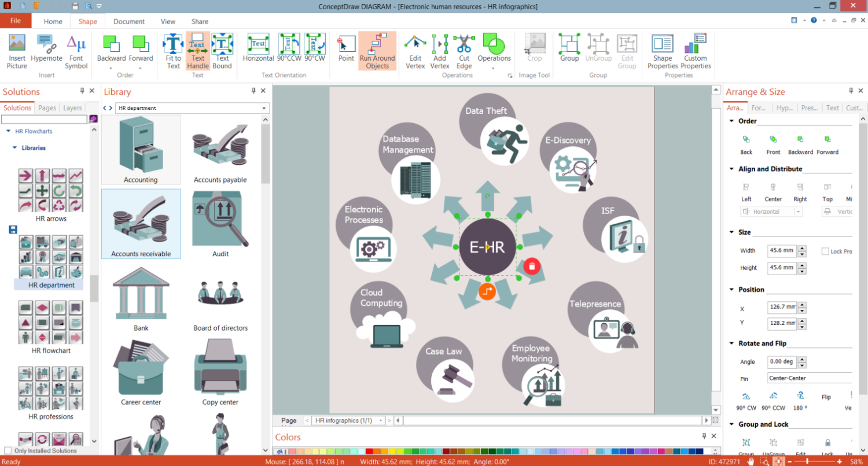Toggle the pin on Arrange & Size panel
Screen dimensions: 868x466
851,91
